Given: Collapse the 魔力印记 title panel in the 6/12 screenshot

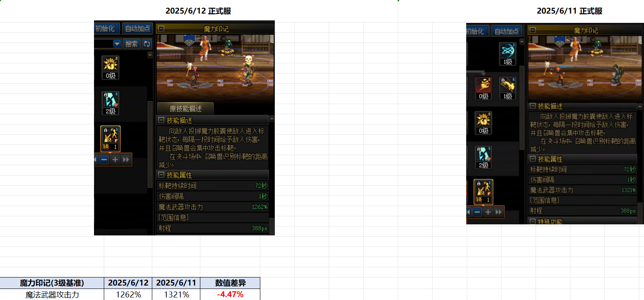Looking at the screenshot, I should click(x=161, y=29).
